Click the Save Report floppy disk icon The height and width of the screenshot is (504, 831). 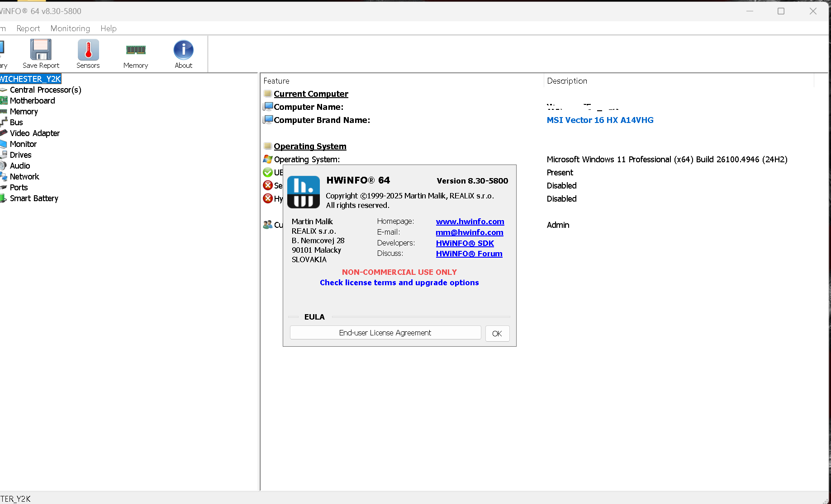click(x=41, y=50)
